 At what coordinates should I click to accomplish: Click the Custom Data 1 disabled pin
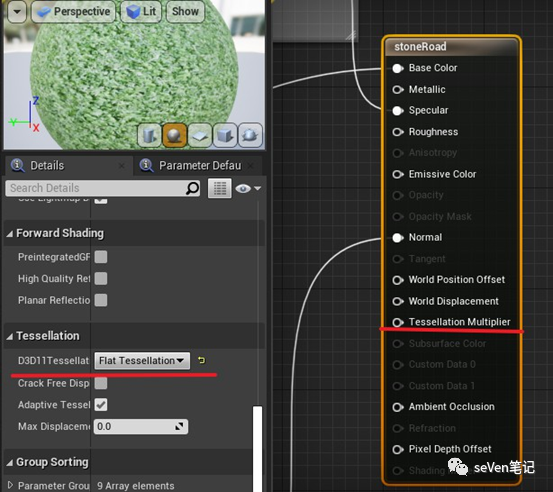click(x=397, y=386)
